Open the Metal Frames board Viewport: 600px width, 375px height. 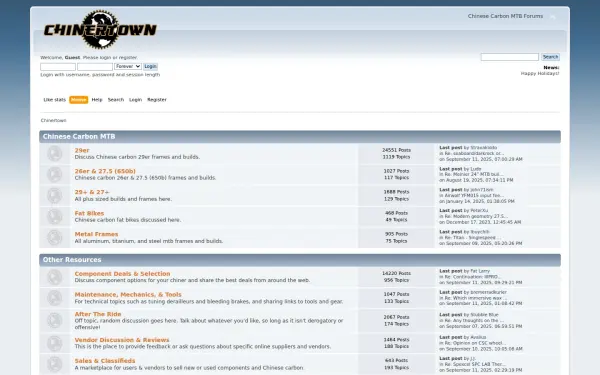click(96, 234)
